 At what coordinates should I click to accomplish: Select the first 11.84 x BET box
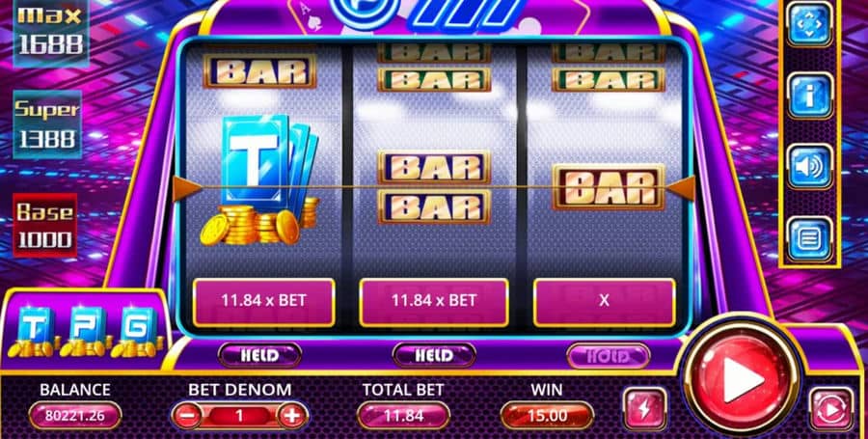263,302
